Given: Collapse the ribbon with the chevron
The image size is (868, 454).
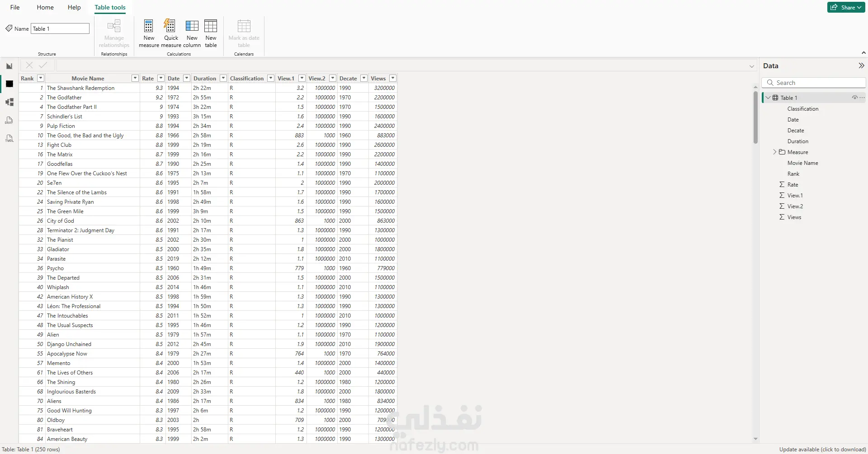Looking at the screenshot, I should pos(864,53).
